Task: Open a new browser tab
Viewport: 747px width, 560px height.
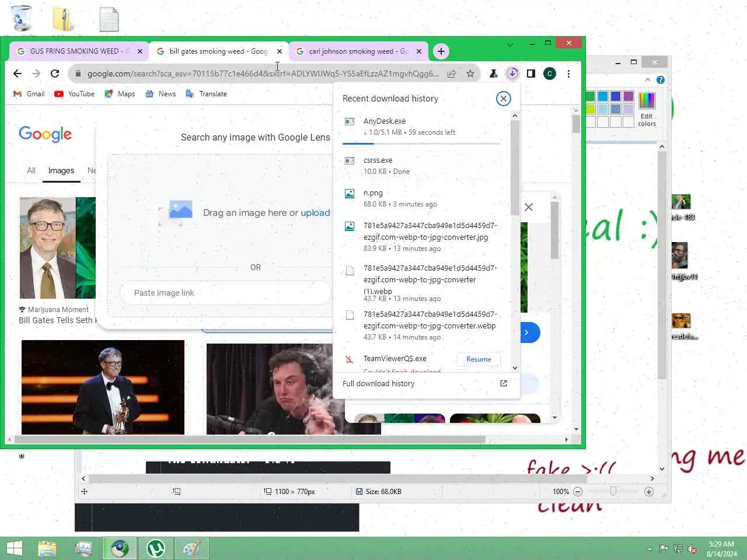Action: pos(441,51)
